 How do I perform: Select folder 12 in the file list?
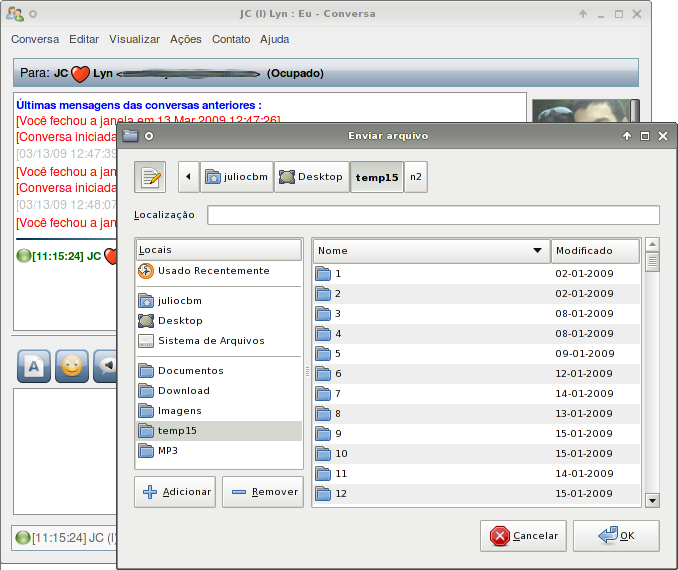pyautogui.click(x=477, y=493)
